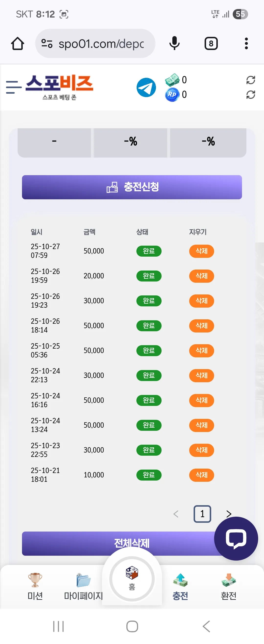This screenshot has width=264, height=644.
Task: Open the browser three-dot menu
Action: pos(246,43)
